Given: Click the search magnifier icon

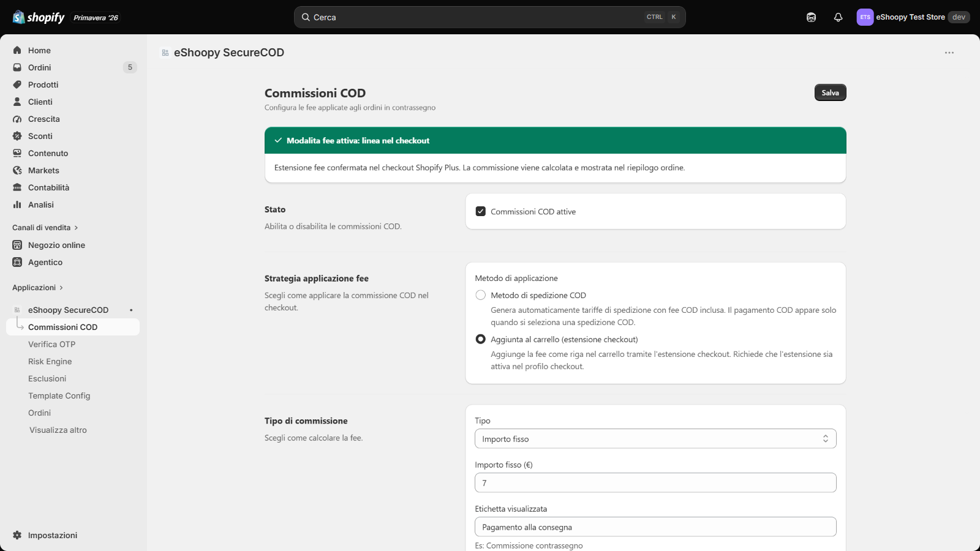Looking at the screenshot, I should [306, 17].
